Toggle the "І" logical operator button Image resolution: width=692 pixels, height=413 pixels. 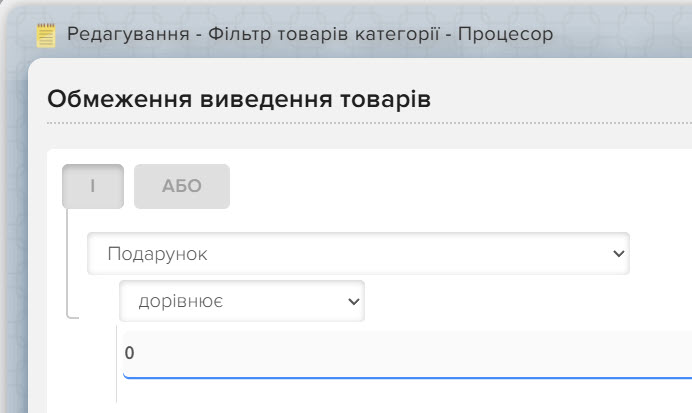tap(93, 186)
